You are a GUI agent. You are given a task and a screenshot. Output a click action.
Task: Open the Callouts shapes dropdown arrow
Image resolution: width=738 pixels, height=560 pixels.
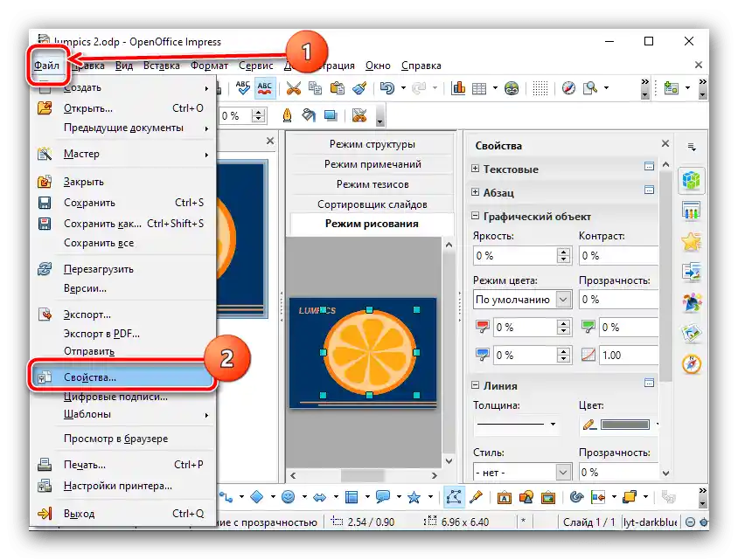pos(399,497)
